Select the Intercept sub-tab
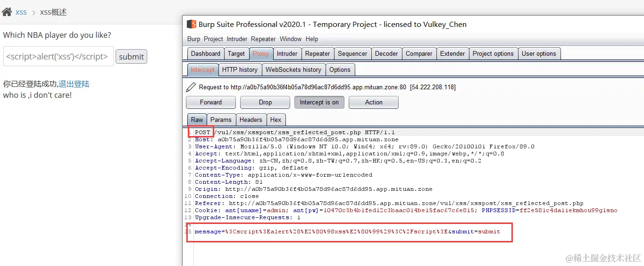 pyautogui.click(x=202, y=69)
